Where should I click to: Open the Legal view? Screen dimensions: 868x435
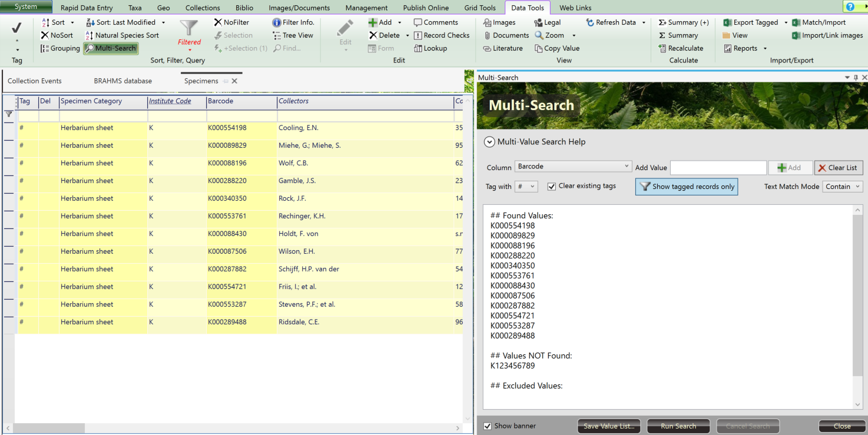(x=548, y=22)
